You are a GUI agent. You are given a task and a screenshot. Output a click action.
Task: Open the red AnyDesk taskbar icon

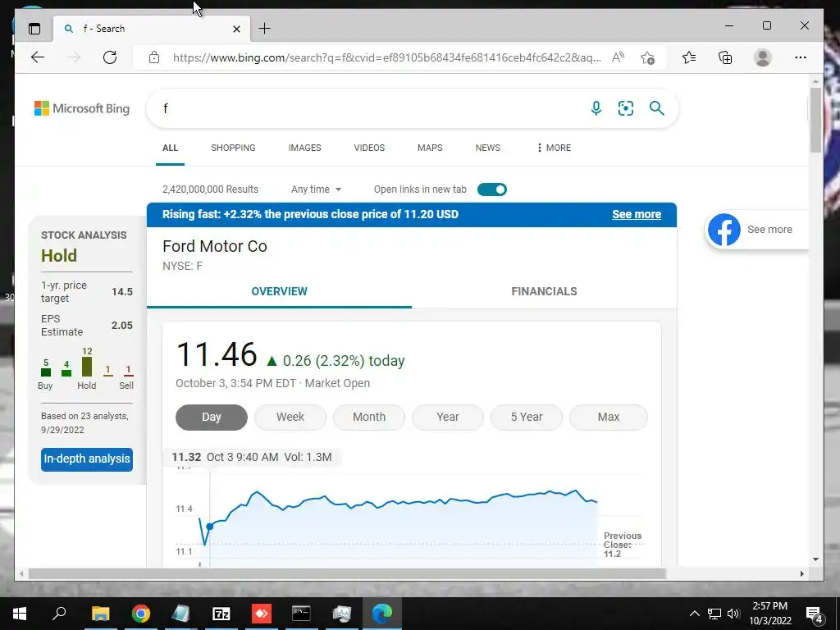tap(262, 614)
